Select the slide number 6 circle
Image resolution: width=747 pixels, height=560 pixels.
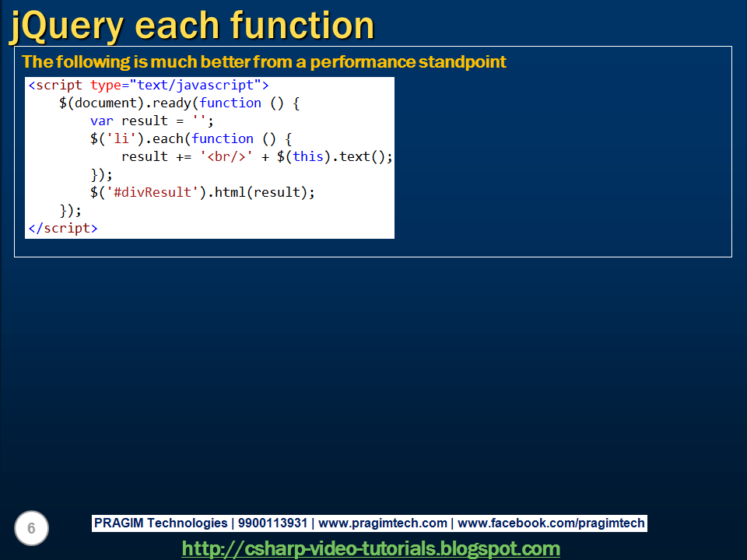tap(32, 528)
